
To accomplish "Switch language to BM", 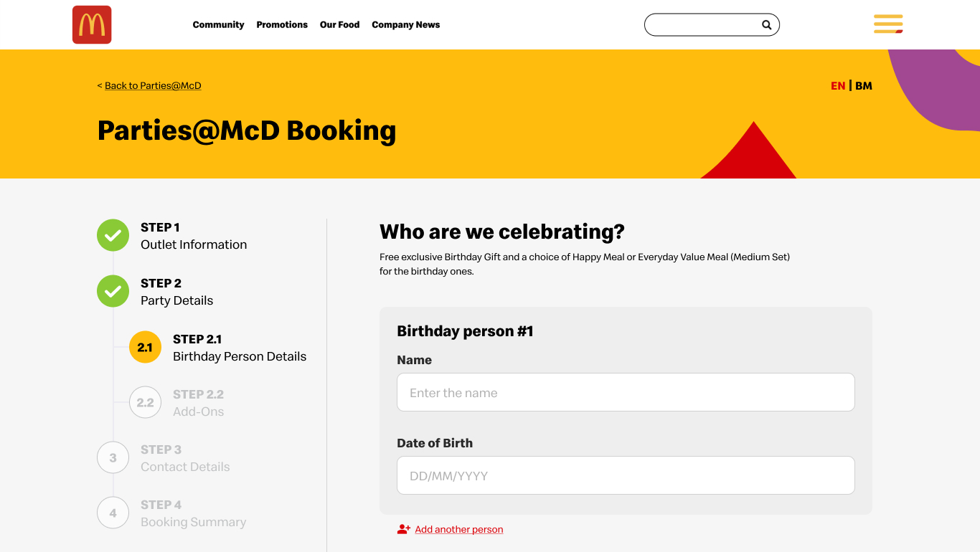I will click(864, 85).
